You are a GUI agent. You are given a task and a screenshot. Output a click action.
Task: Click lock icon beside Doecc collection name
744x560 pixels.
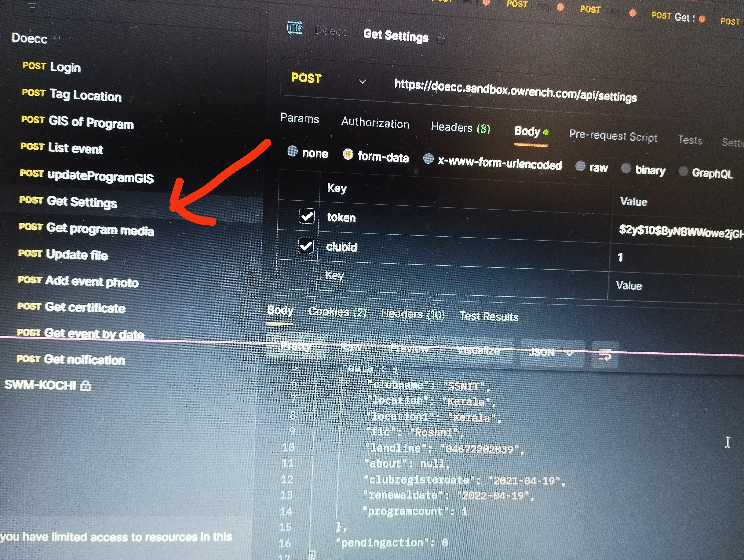click(57, 40)
